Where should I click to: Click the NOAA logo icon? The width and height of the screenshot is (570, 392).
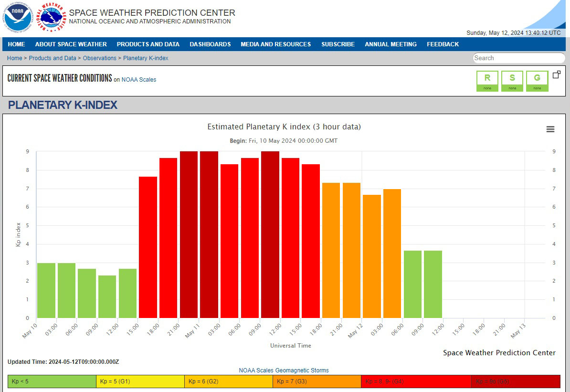(18, 17)
